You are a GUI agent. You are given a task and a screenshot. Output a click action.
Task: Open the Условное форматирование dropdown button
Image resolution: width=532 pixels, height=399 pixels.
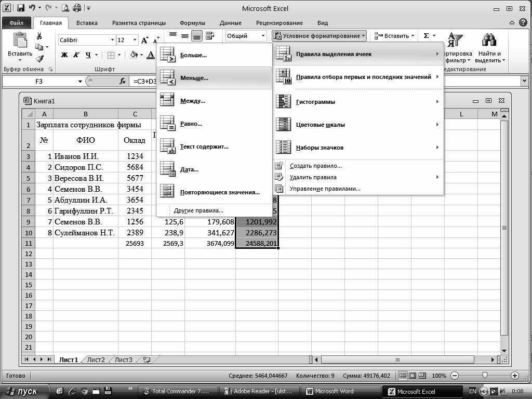click(x=319, y=36)
